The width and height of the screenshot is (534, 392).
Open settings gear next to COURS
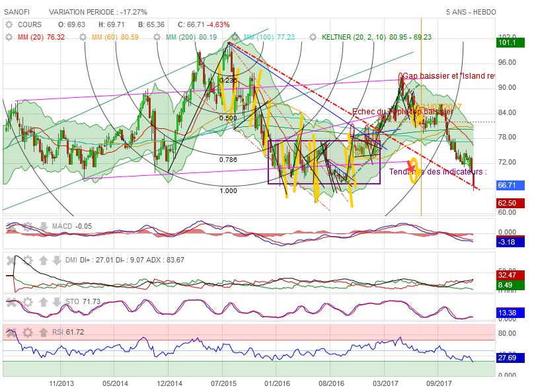pos(9,24)
